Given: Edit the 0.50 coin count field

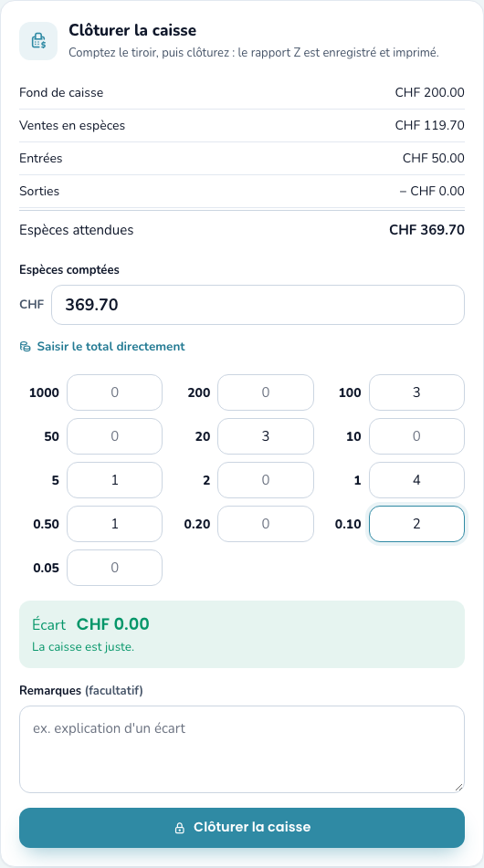Looking at the screenshot, I should [115, 524].
